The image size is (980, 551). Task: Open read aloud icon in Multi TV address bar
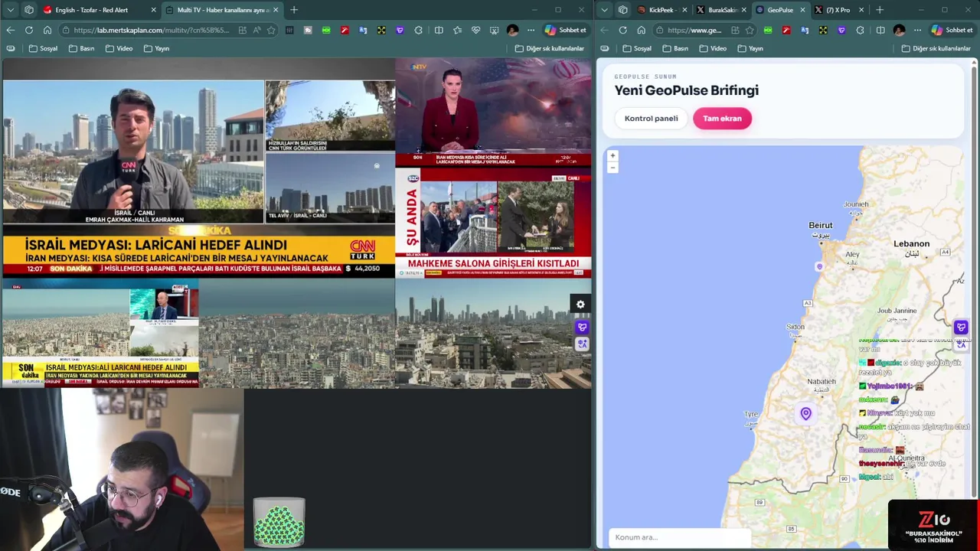tap(256, 30)
